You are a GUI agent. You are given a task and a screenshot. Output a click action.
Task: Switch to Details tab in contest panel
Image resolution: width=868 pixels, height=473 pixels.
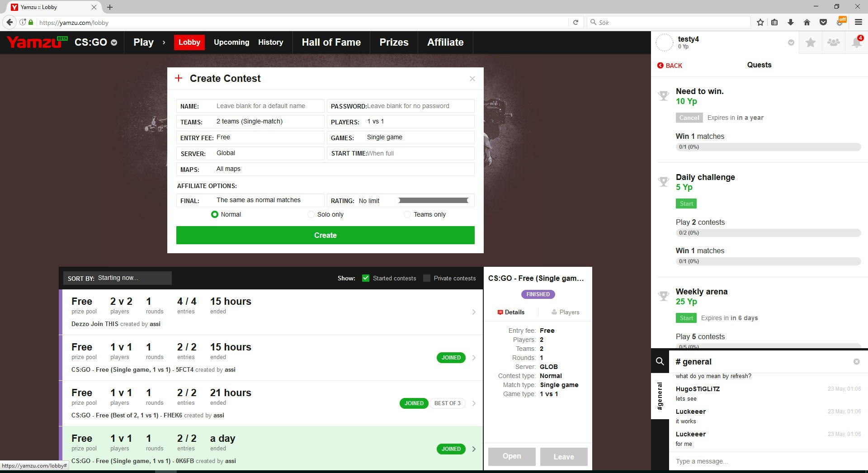[x=511, y=312]
